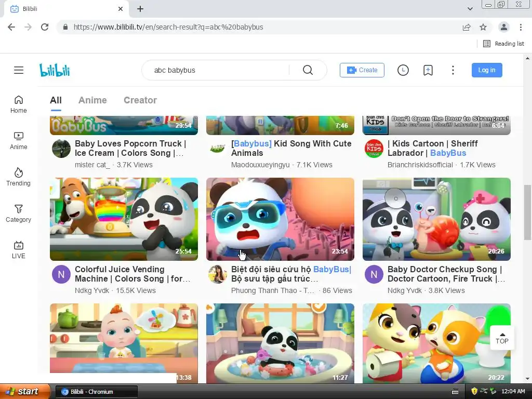This screenshot has width=532, height=399.
Task: Open a new browser tab
Action: tap(140, 9)
